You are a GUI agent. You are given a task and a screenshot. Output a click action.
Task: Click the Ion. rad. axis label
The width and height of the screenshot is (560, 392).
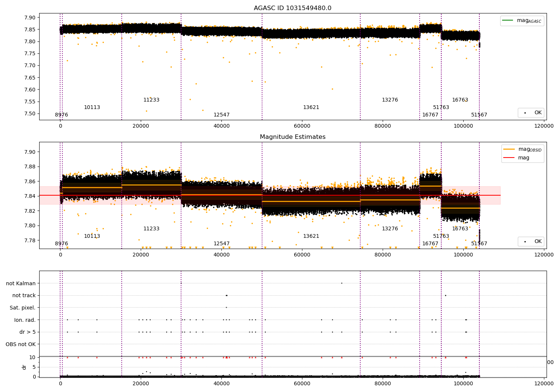25,320
